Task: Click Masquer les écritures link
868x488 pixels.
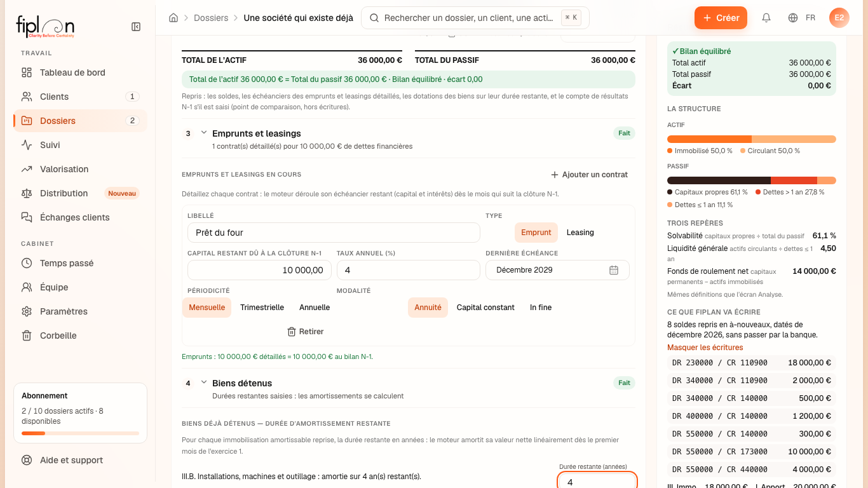Action: tap(705, 348)
